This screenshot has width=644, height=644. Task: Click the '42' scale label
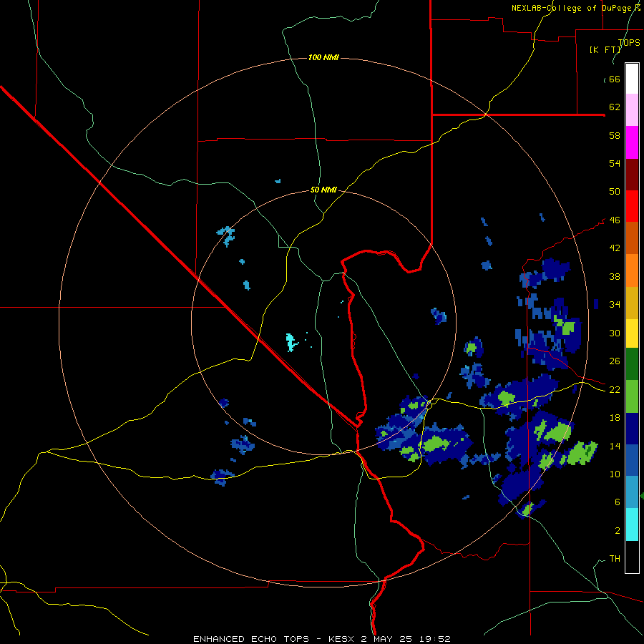615,248
